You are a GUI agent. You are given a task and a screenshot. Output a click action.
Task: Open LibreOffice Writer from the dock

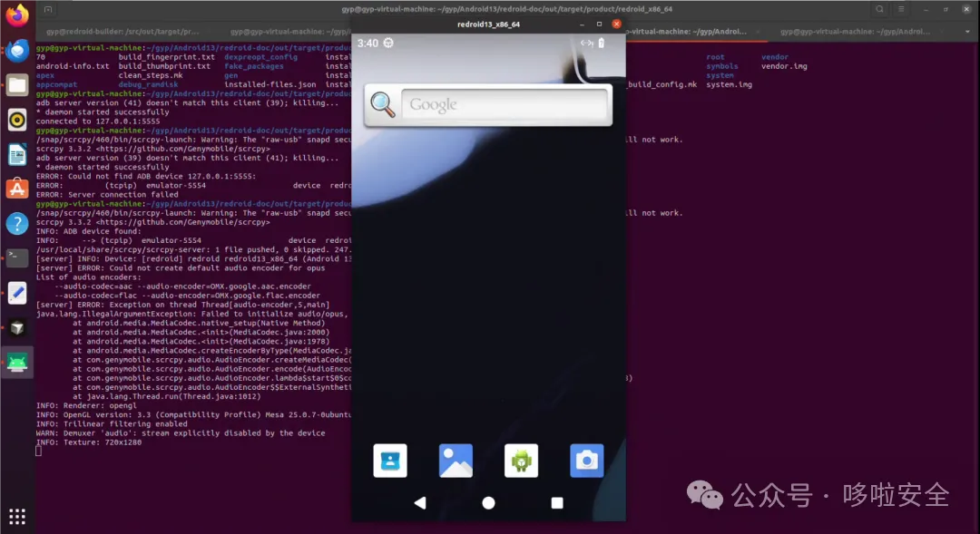pos(17,154)
